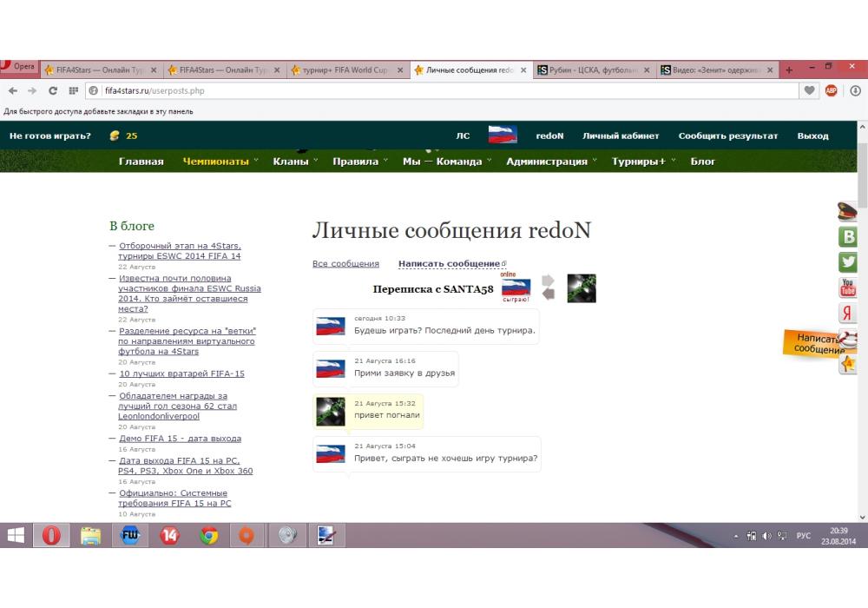Screen dimensions: 868x608
Task: Switch to the Рубин - ЦСКА browser tab
Action: point(591,70)
